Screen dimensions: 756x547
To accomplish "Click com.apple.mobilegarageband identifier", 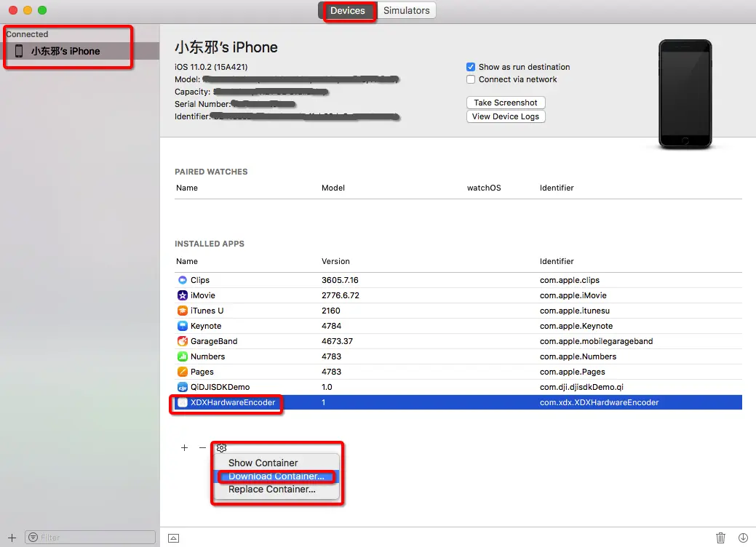I will [596, 341].
